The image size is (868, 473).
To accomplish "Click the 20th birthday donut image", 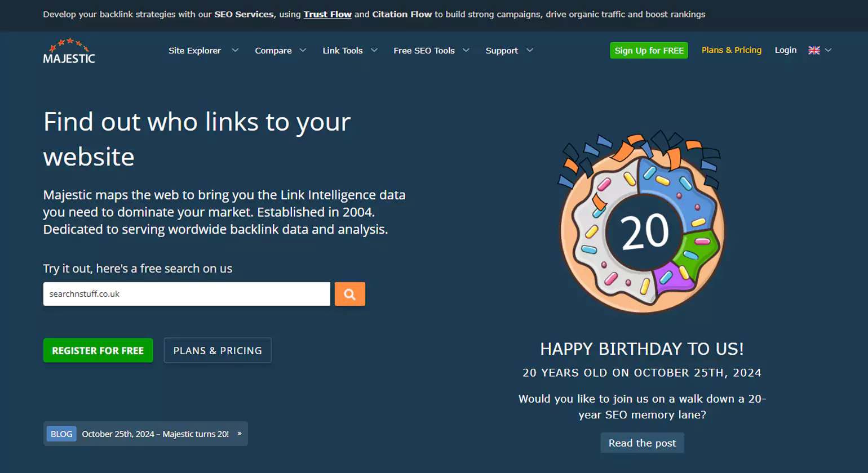I will tap(641, 223).
